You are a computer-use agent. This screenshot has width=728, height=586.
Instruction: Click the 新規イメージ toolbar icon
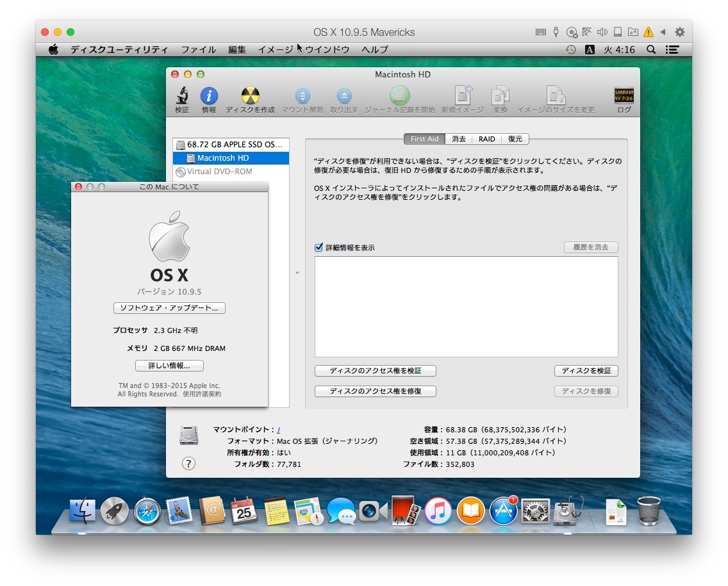[x=463, y=100]
